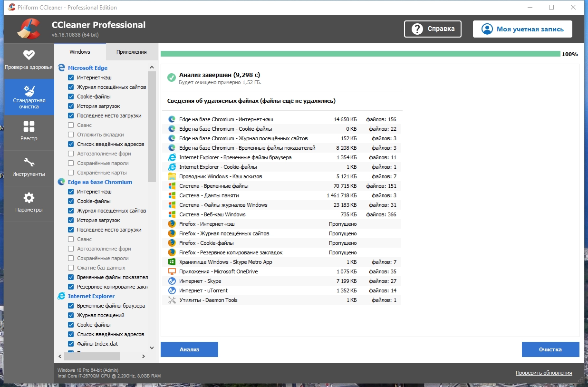Open Моя учетная запись button
588x387 pixels.
coord(522,29)
